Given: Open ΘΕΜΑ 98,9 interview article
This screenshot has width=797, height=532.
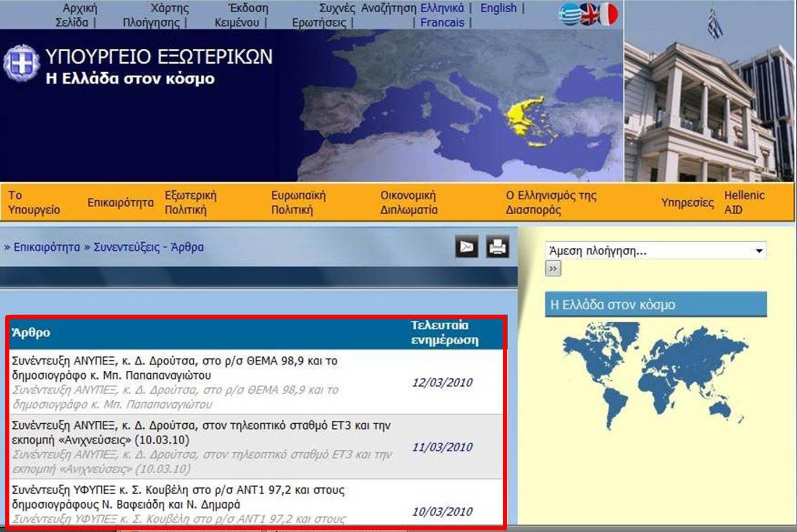Looking at the screenshot, I should pos(175,368).
